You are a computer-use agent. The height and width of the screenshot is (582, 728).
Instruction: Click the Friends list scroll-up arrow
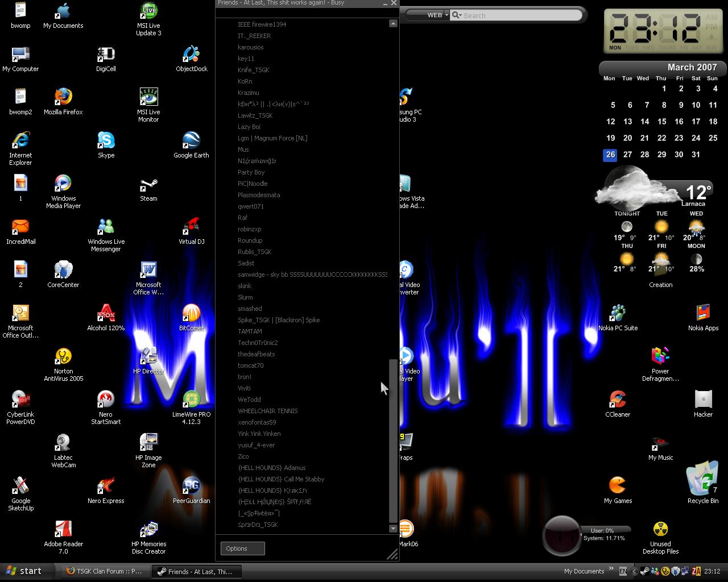(392, 23)
